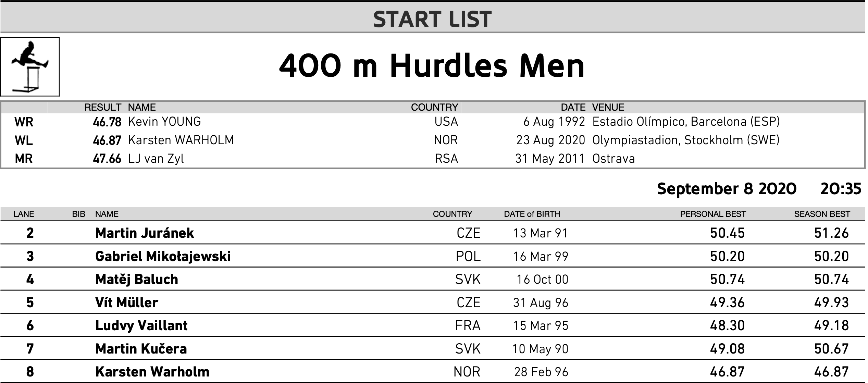The width and height of the screenshot is (868, 383).
Task: Select athlete Martin Juránek in lane 2
Action: pos(145,233)
